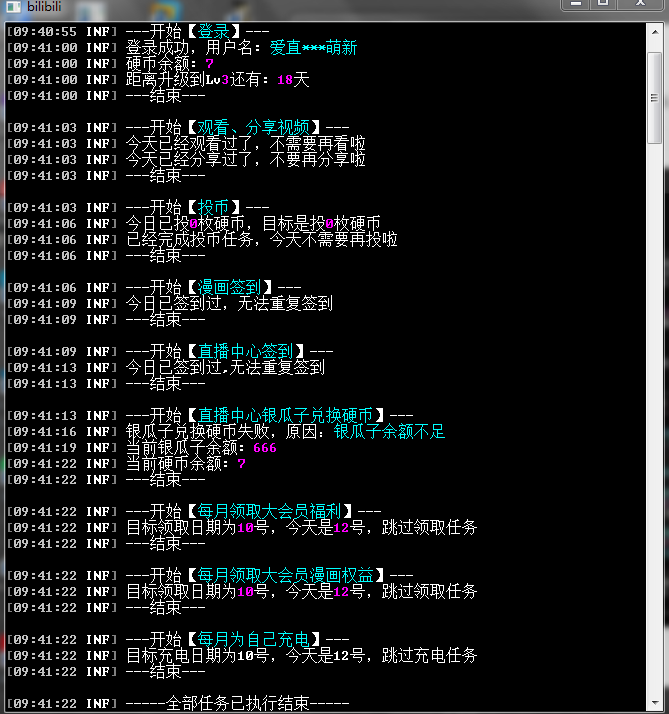Click '跳过领取任务' line under 漫画权益
Screen dimensions: 669x714
301,592
